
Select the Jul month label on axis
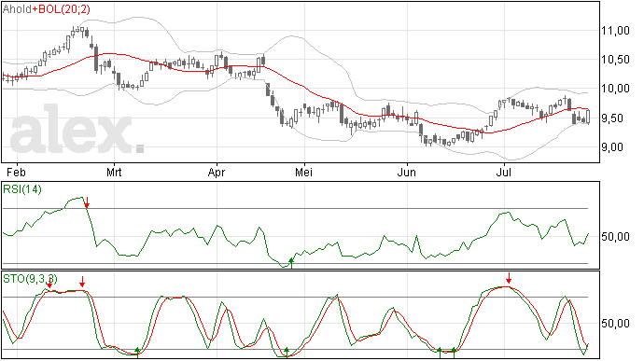point(504,172)
